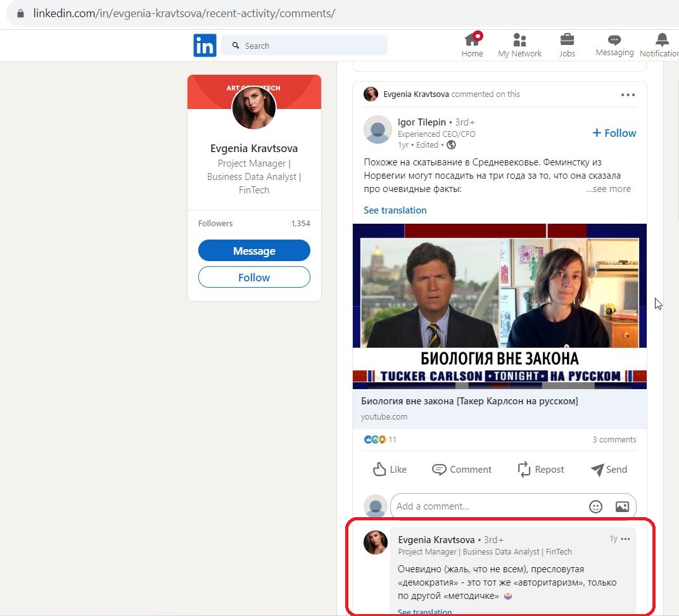This screenshot has width=679, height=616.
Task: Open the Messaging nav item
Action: pyautogui.click(x=614, y=44)
